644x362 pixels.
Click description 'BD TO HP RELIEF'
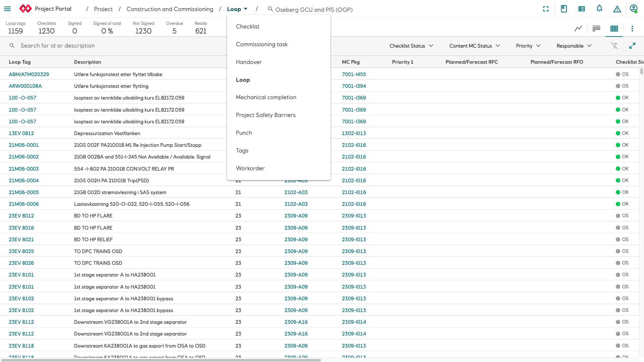click(93, 239)
